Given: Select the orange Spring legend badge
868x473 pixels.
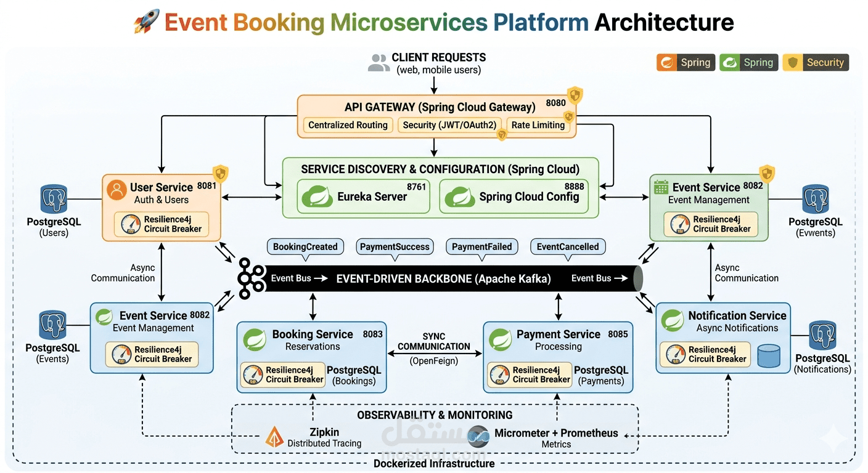Looking at the screenshot, I should coord(686,62).
